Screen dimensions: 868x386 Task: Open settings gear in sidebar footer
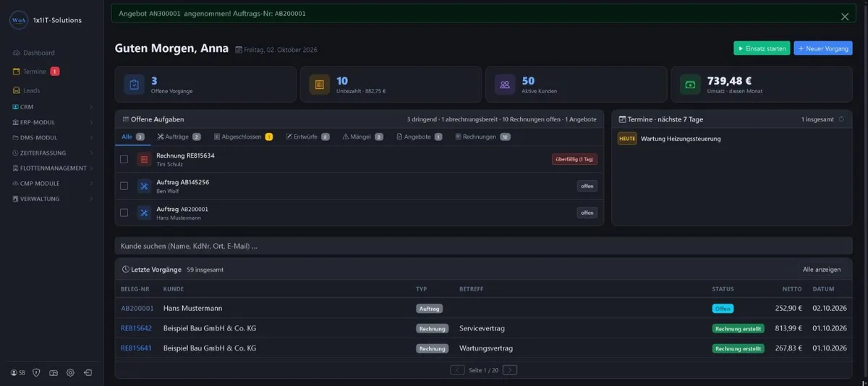(70, 372)
